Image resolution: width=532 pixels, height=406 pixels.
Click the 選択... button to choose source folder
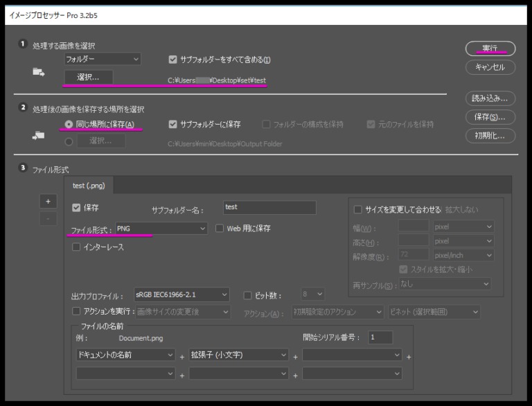pyautogui.click(x=88, y=77)
